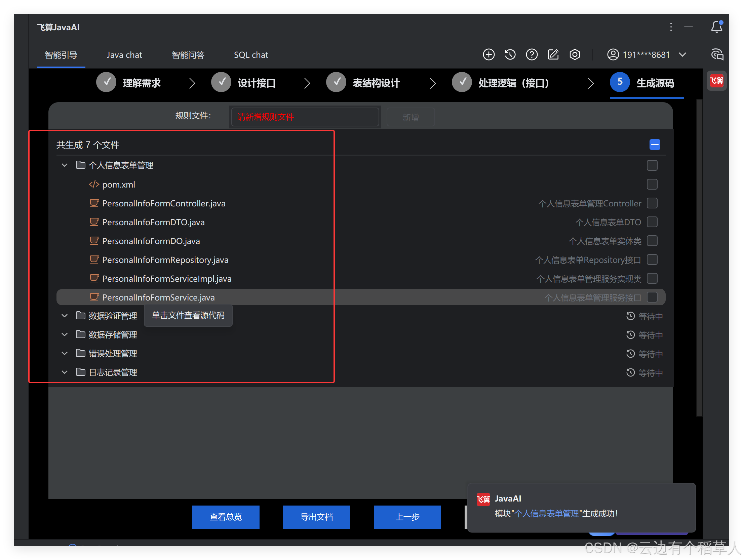This screenshot has width=743, height=560.
Task: Open the three-dot options menu
Action: [x=671, y=27]
